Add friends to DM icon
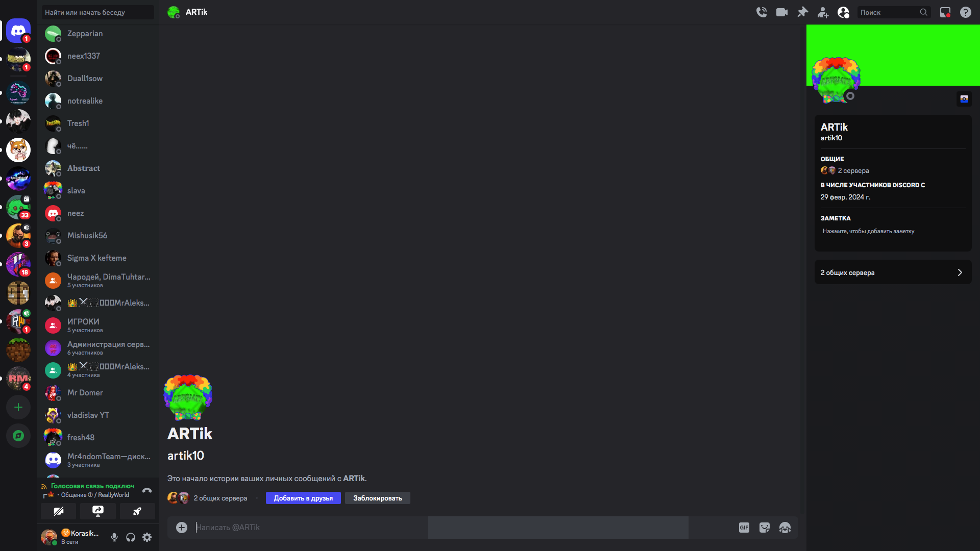 [823, 12]
